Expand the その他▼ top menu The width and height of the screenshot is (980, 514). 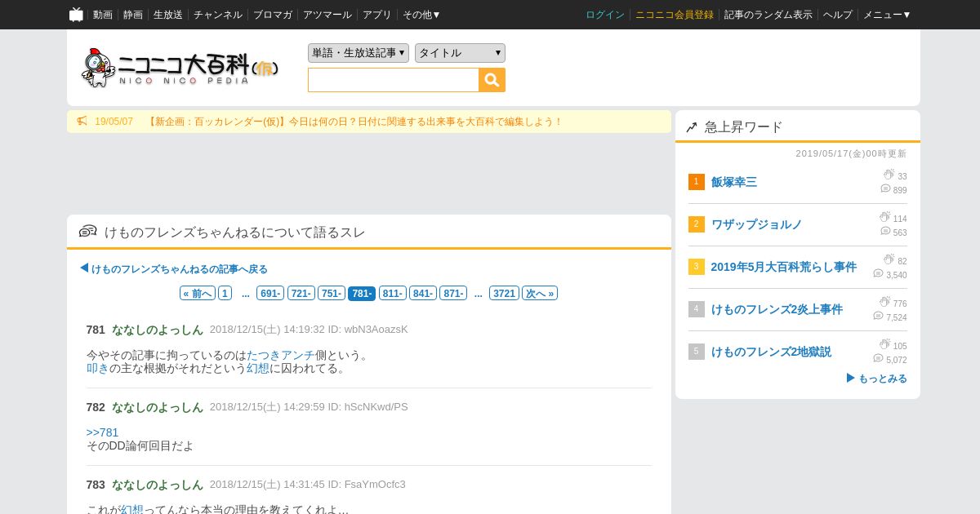pos(421,15)
